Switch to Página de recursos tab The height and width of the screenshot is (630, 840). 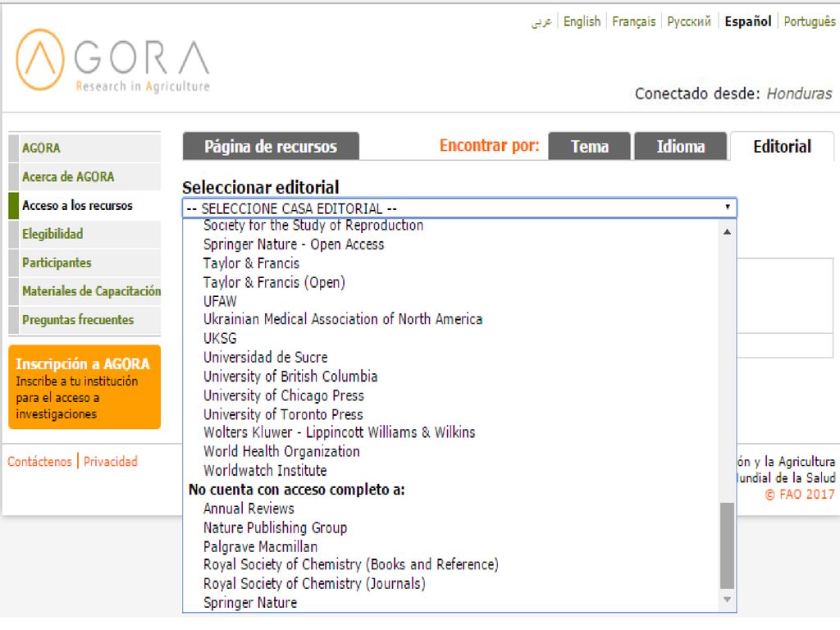[271, 146]
